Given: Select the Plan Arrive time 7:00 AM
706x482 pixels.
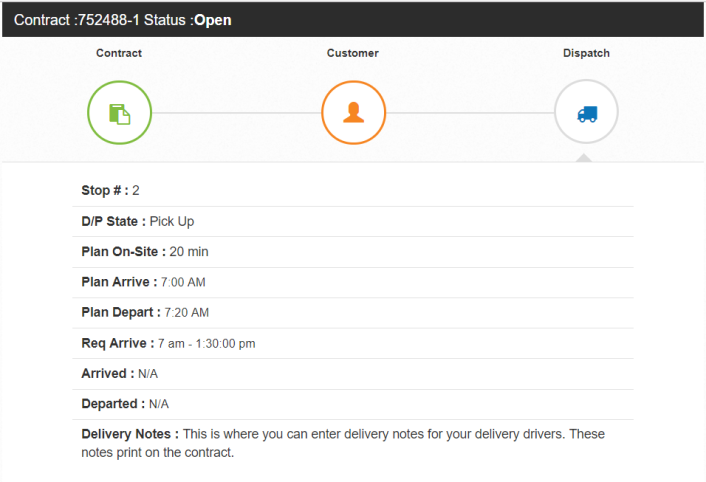Looking at the screenshot, I should [x=183, y=282].
